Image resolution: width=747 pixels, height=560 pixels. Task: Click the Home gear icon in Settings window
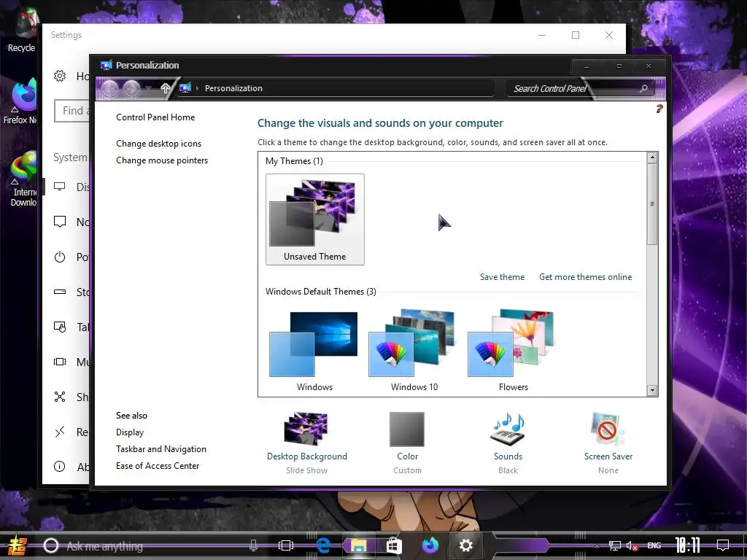(x=60, y=76)
